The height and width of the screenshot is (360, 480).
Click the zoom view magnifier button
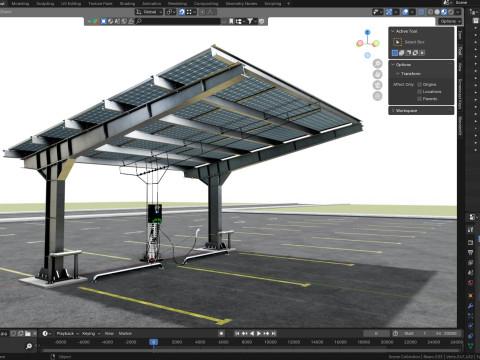point(377,63)
